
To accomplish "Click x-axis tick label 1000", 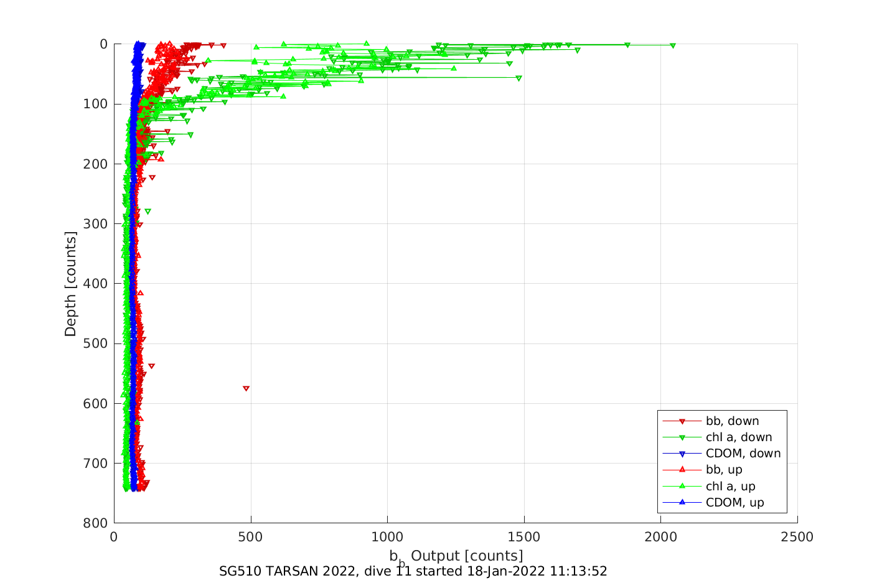I will [x=387, y=537].
